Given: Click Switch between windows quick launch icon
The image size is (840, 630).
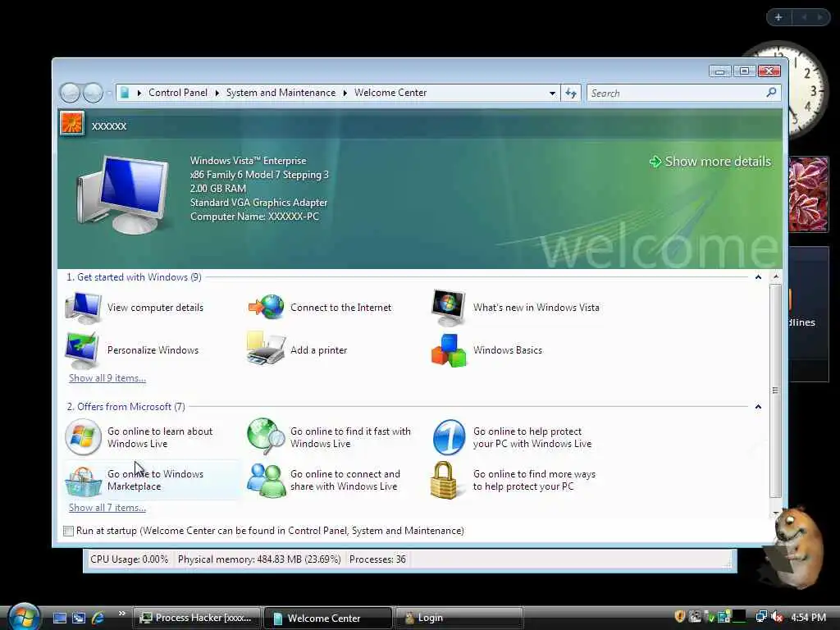Looking at the screenshot, I should click(x=79, y=619).
